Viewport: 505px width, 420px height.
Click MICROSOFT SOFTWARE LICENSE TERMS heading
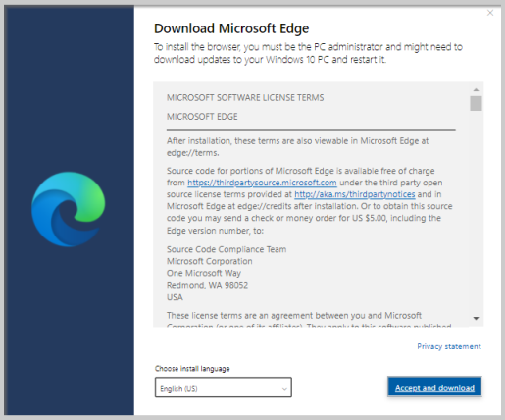[245, 98]
